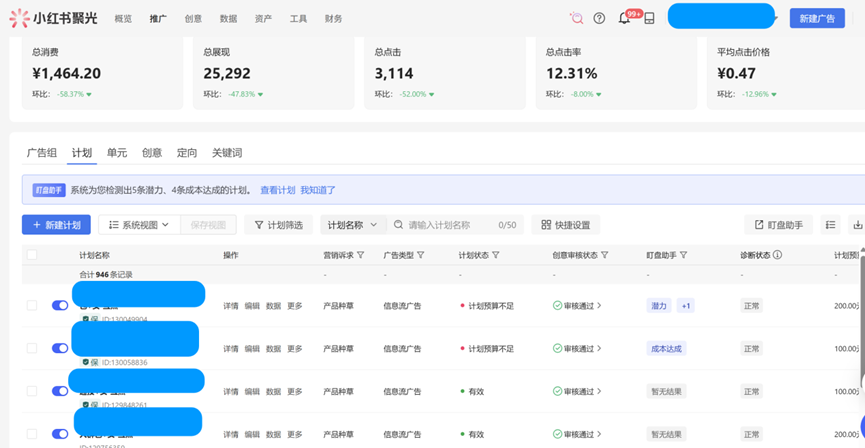
Task: Expand the 系统视图 dropdown
Action: coord(139,225)
